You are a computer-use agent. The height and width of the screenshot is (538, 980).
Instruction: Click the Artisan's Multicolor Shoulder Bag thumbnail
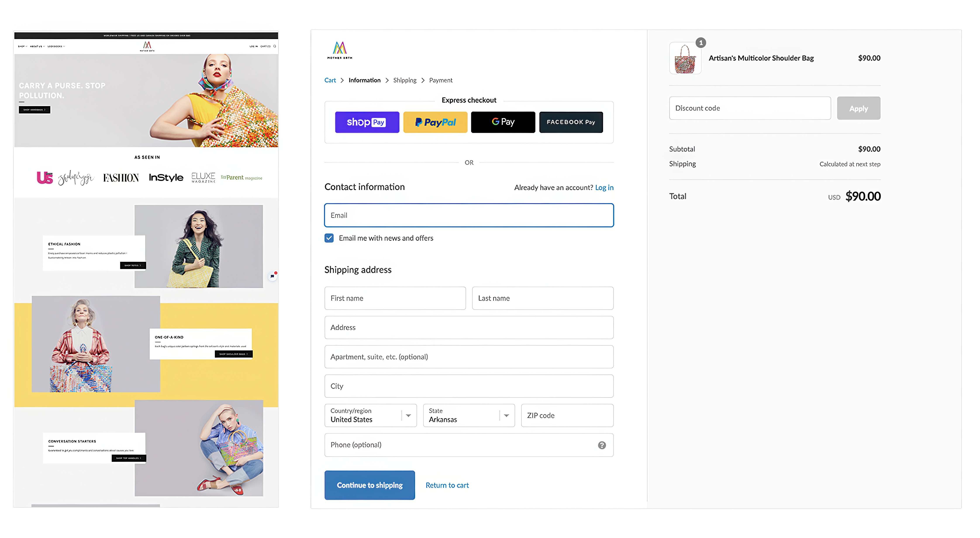coord(685,59)
